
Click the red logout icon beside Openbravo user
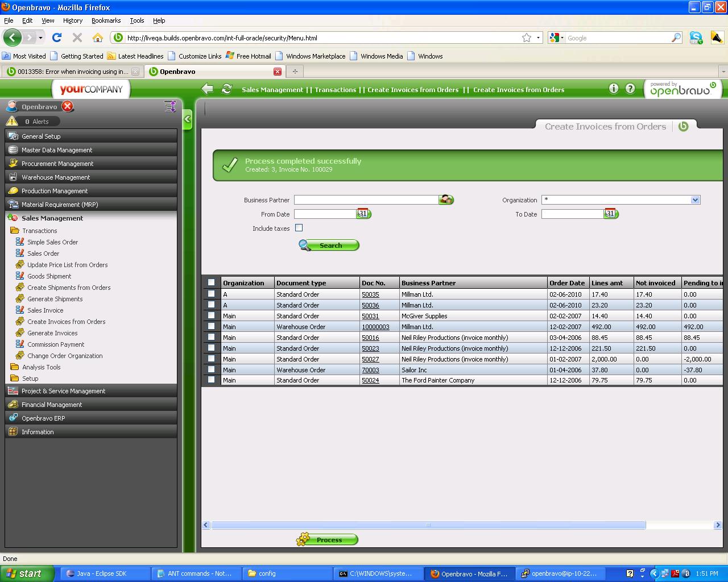[x=68, y=106]
